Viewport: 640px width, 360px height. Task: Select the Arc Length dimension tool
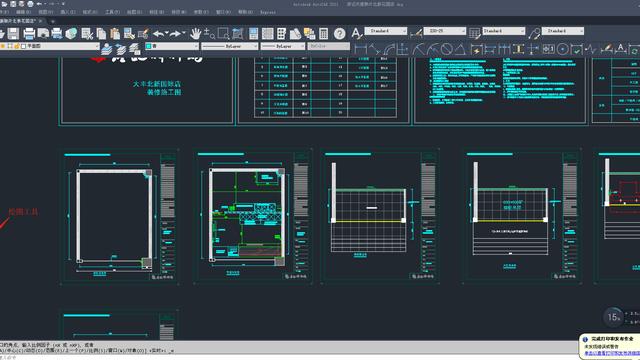(389, 49)
